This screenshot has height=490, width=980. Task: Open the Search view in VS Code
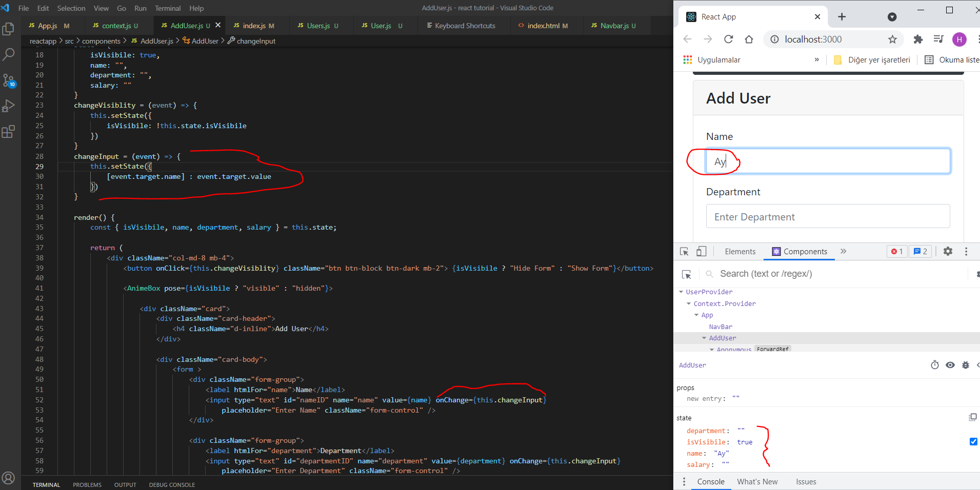8,54
